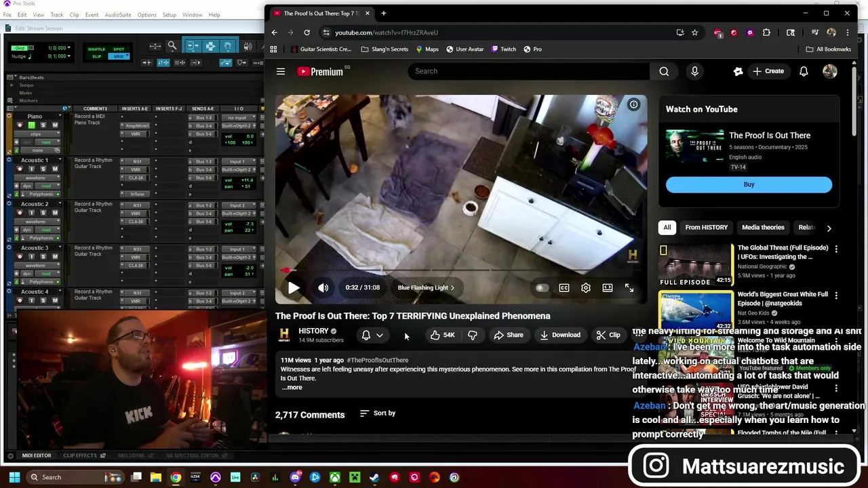Click the Clip button under the video
The width and height of the screenshot is (868, 488).
point(608,335)
